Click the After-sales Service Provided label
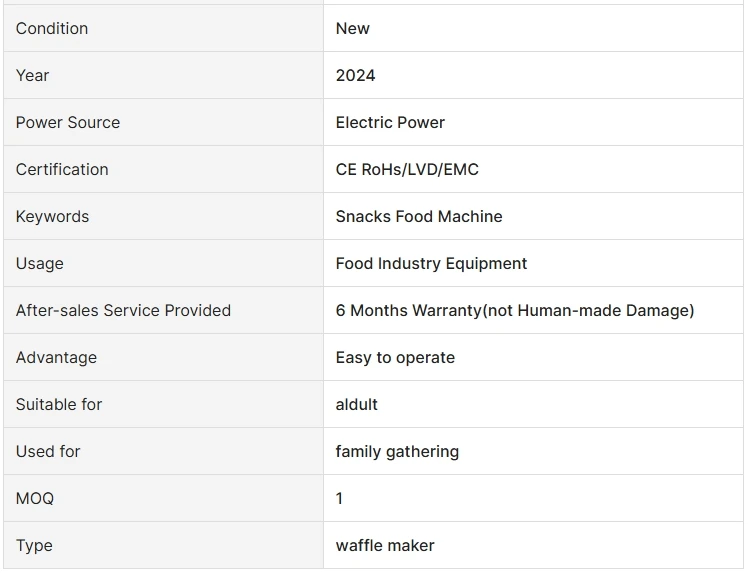 123,310
